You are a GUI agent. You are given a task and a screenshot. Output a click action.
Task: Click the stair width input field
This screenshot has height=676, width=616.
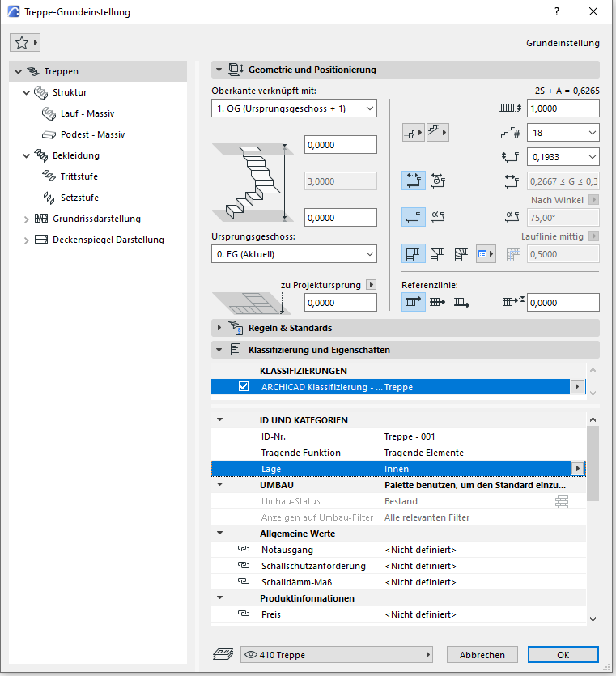[x=563, y=108]
